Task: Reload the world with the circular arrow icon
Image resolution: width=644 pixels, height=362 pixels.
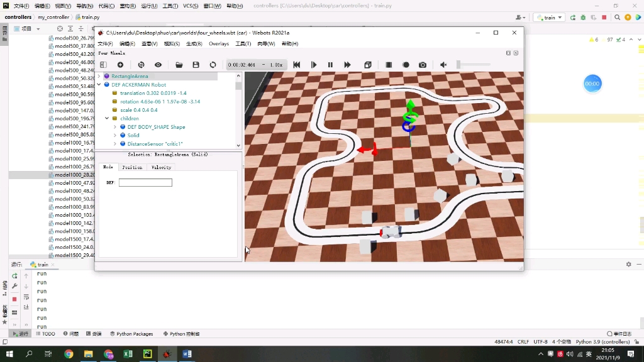Action: coord(213,65)
